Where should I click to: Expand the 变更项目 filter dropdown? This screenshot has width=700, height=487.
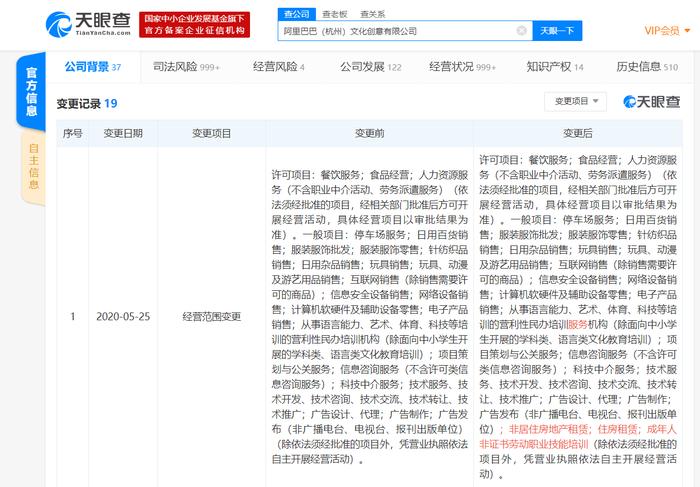pyautogui.click(x=575, y=101)
